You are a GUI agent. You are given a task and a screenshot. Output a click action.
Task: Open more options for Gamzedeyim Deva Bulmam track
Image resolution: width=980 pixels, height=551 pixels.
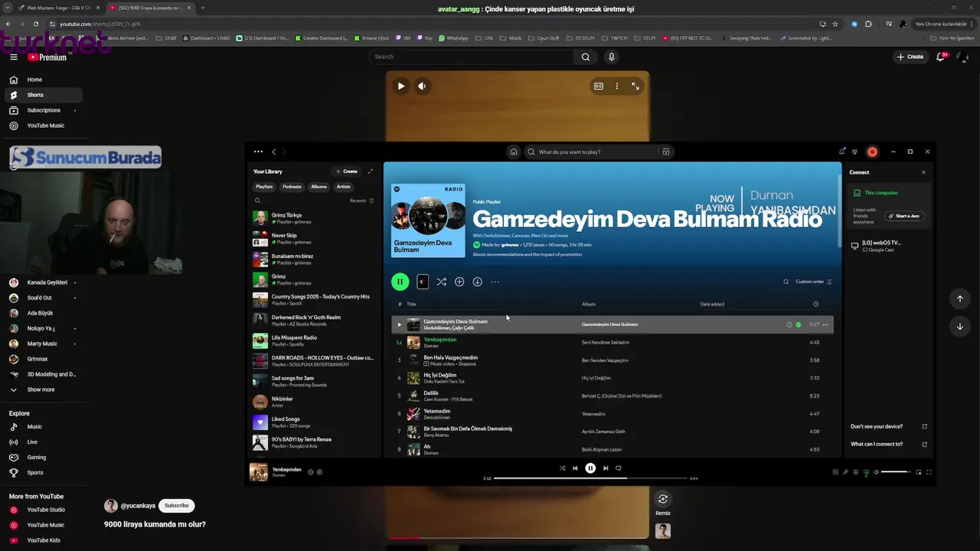[825, 324]
